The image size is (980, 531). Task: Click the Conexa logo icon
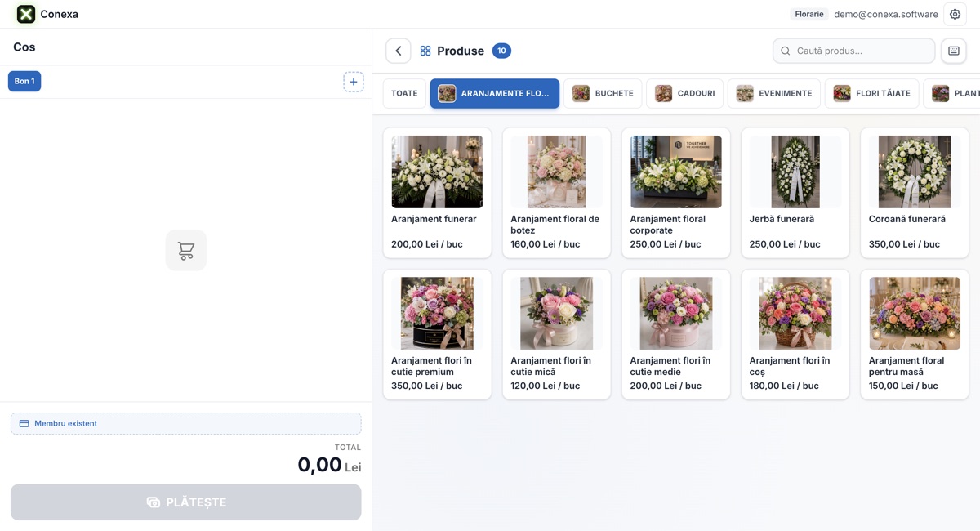[26, 14]
